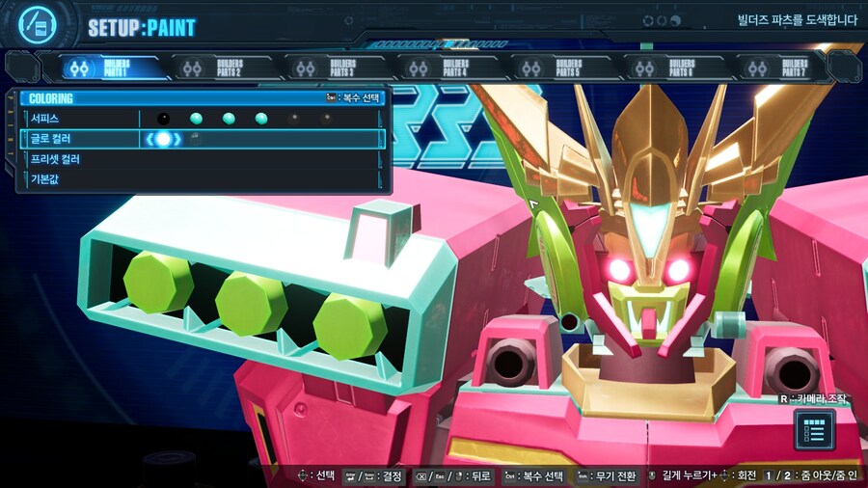Viewport: 868px width, 488px height.
Task: Select the 글로 컬러 row label
Action: pyautogui.click(x=50, y=139)
